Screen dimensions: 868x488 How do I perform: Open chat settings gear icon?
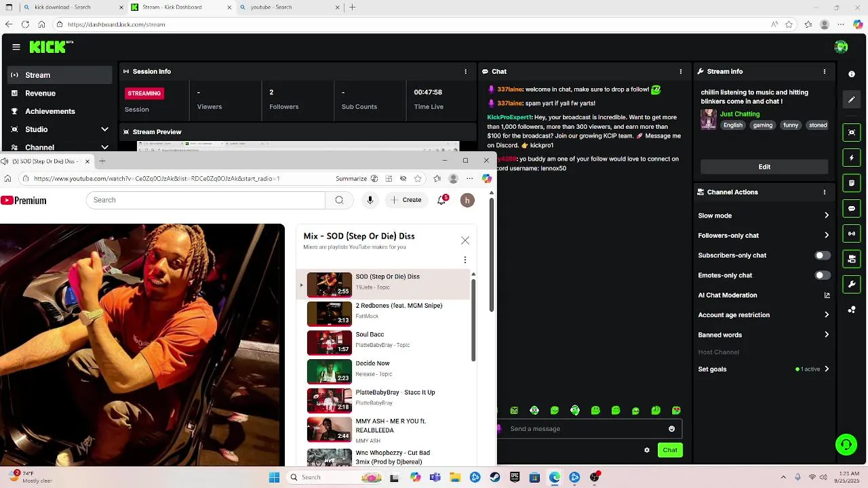click(x=647, y=450)
